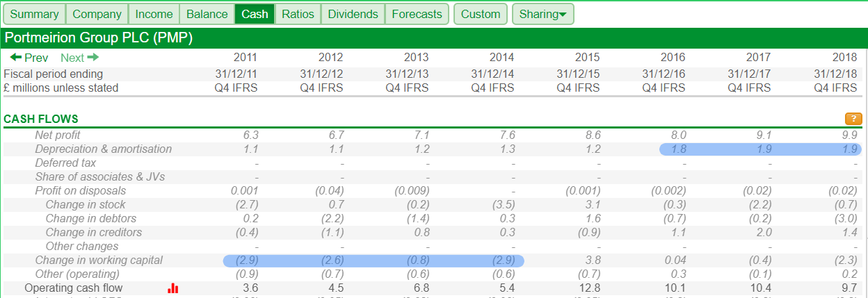868x298 pixels.
Task: Click the red bar chart icon beside Operating cash flow
Action: 173,288
